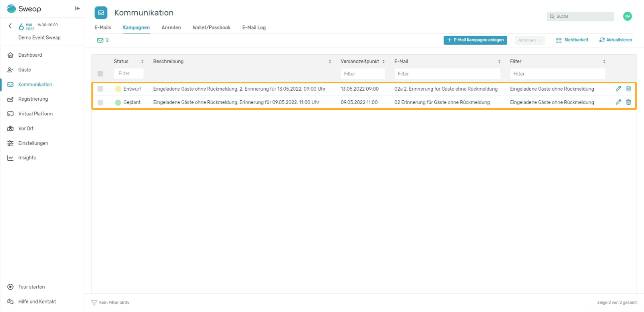Delete the Geplant campaign via trash icon
The height and width of the screenshot is (312, 644).
point(628,102)
